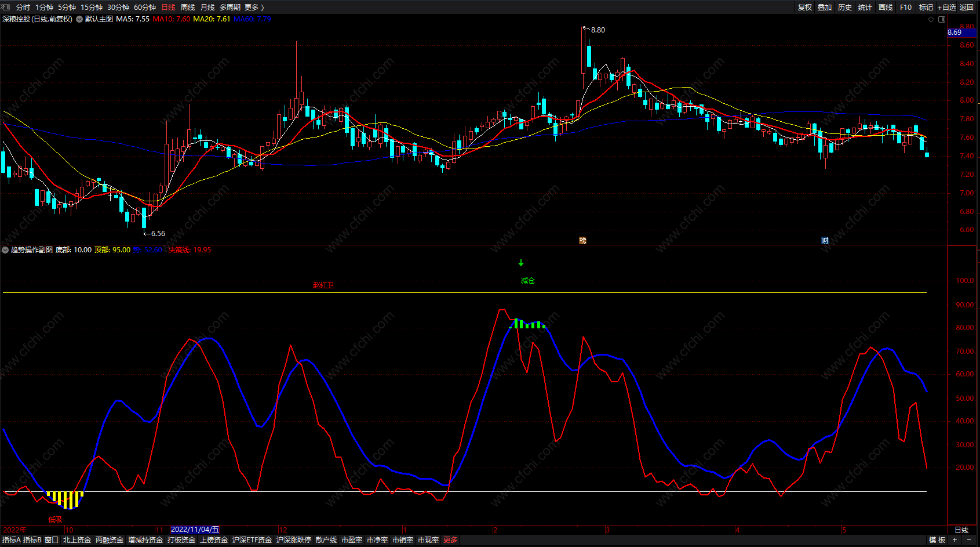Select the 60分钟 period tab
The height and width of the screenshot is (547, 980).
pos(145,7)
